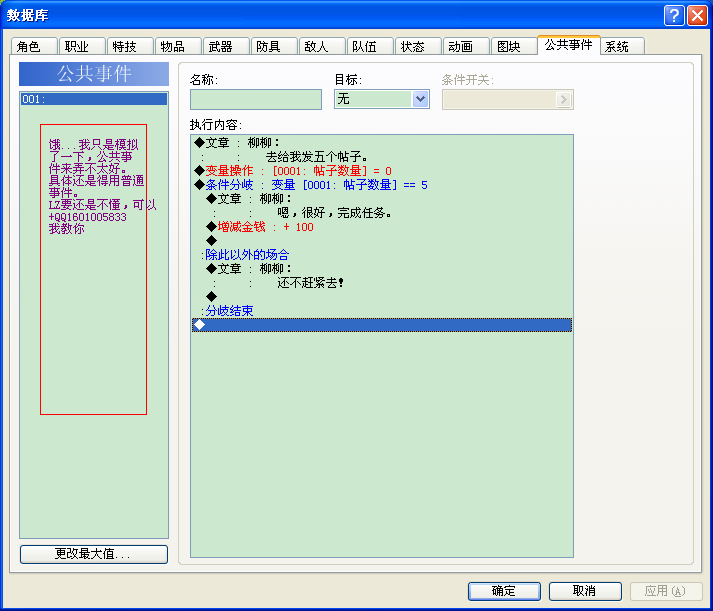713x611 pixels.
Task: Click the 取消 button
Action: coord(585,591)
